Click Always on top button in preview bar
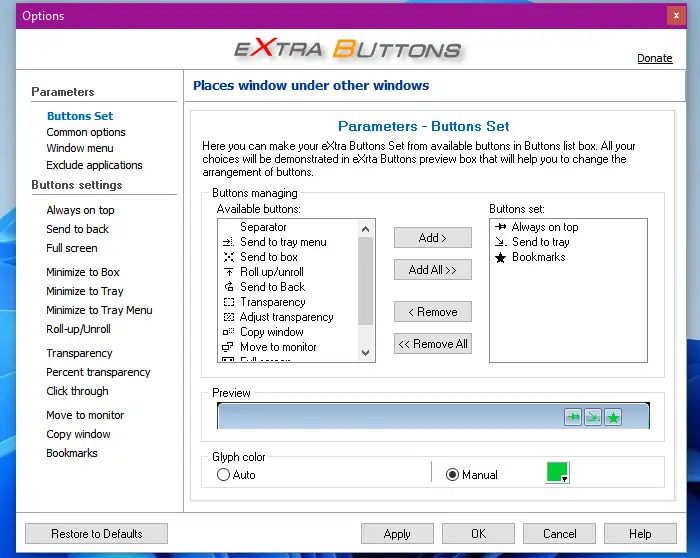700x558 pixels. [573, 417]
